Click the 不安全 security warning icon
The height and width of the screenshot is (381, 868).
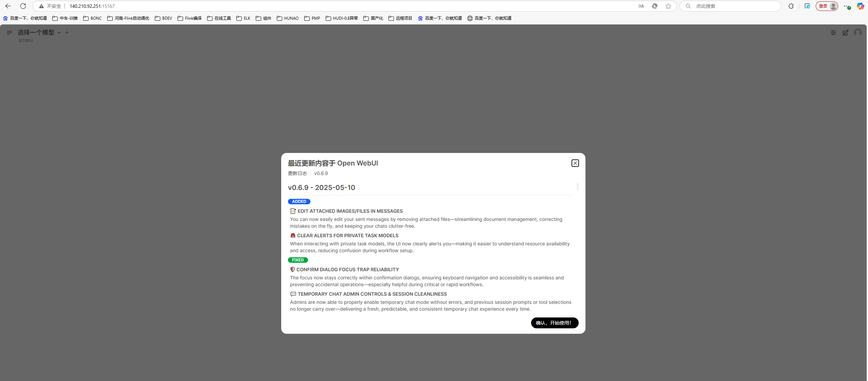tap(41, 6)
